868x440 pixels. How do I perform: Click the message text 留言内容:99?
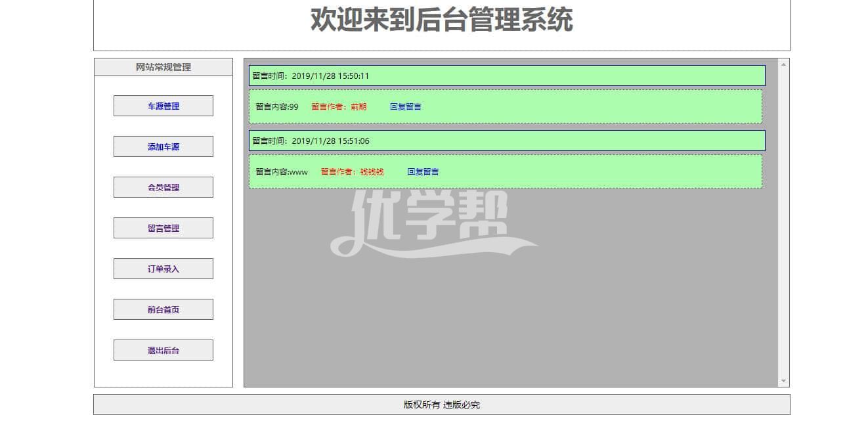coord(276,106)
